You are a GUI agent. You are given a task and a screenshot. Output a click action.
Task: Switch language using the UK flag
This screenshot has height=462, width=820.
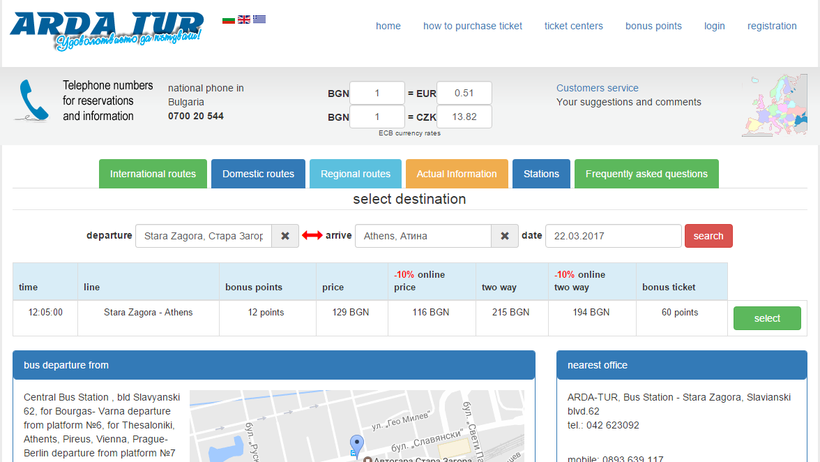pyautogui.click(x=244, y=19)
